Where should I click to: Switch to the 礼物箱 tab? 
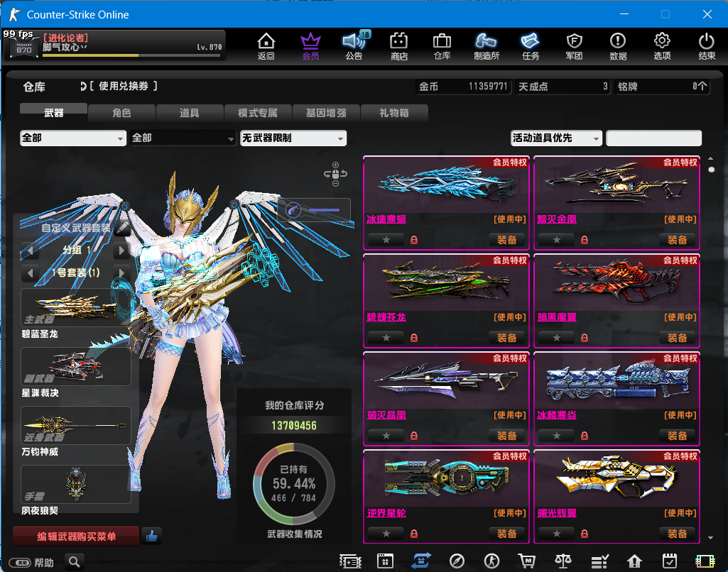tap(393, 113)
